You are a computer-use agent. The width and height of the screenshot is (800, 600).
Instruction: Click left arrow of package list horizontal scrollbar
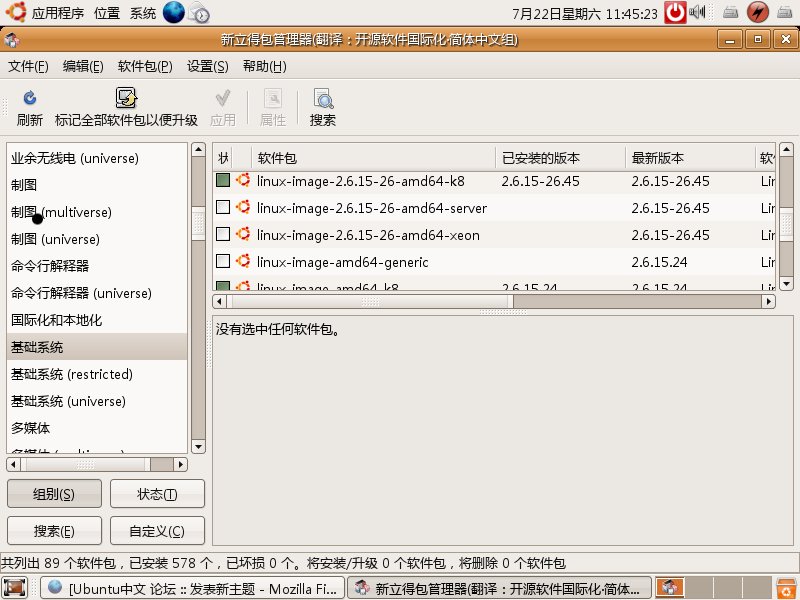pos(219,302)
